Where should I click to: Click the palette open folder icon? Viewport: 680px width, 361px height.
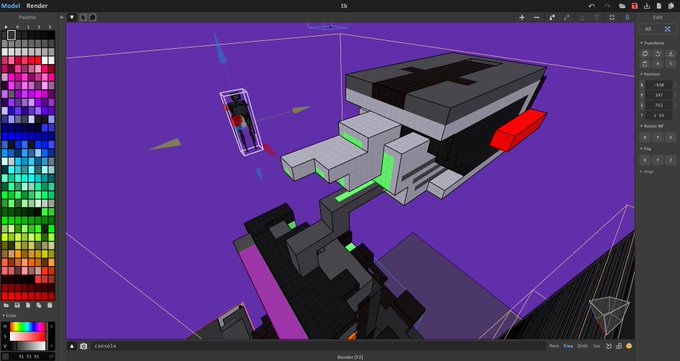click(x=7, y=305)
